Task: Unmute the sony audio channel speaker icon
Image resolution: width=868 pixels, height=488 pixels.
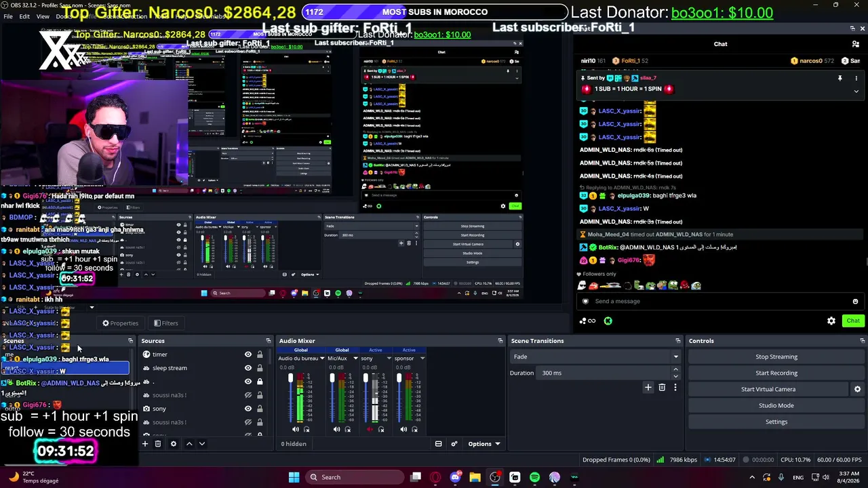Action: (x=370, y=429)
